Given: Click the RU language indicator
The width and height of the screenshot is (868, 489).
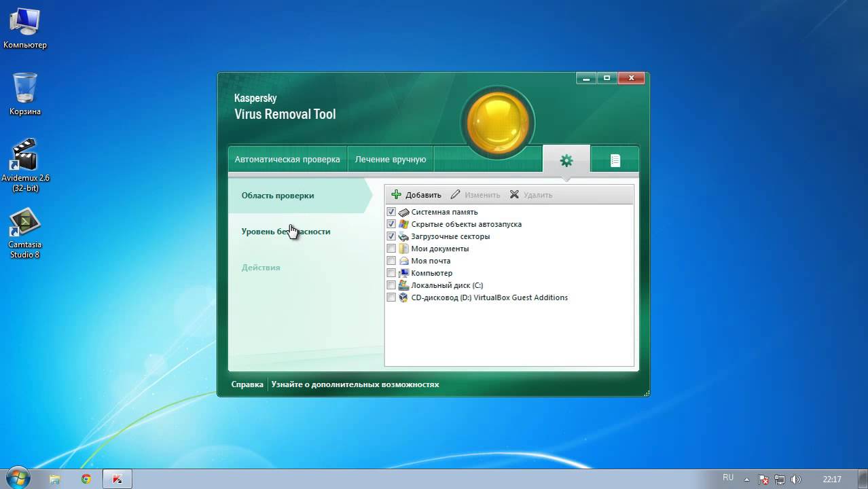Looking at the screenshot, I should (728, 478).
